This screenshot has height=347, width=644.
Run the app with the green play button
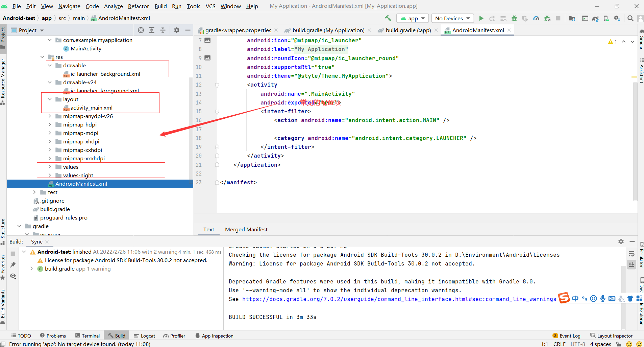click(x=481, y=18)
